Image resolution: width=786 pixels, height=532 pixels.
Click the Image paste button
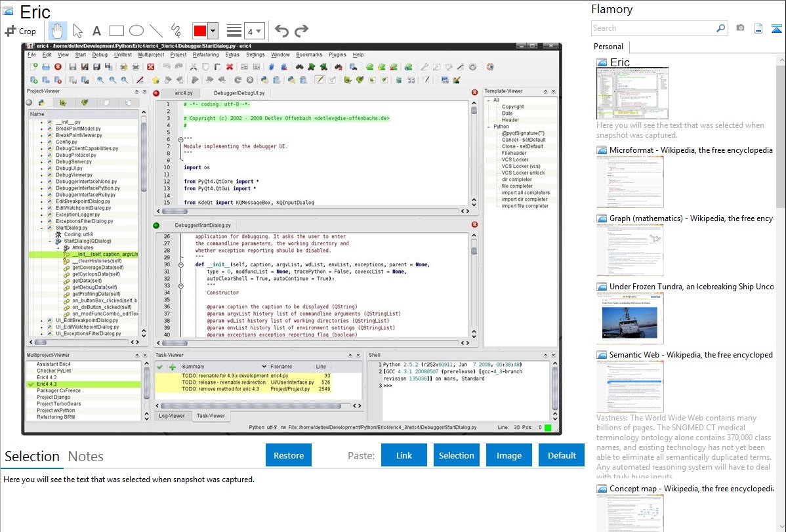click(x=509, y=455)
